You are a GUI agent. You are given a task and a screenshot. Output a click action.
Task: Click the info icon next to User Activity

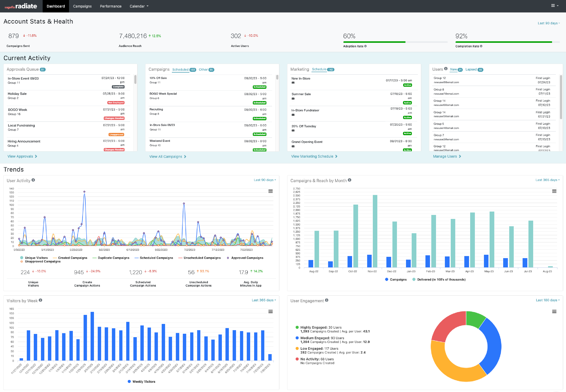pyautogui.click(x=34, y=180)
